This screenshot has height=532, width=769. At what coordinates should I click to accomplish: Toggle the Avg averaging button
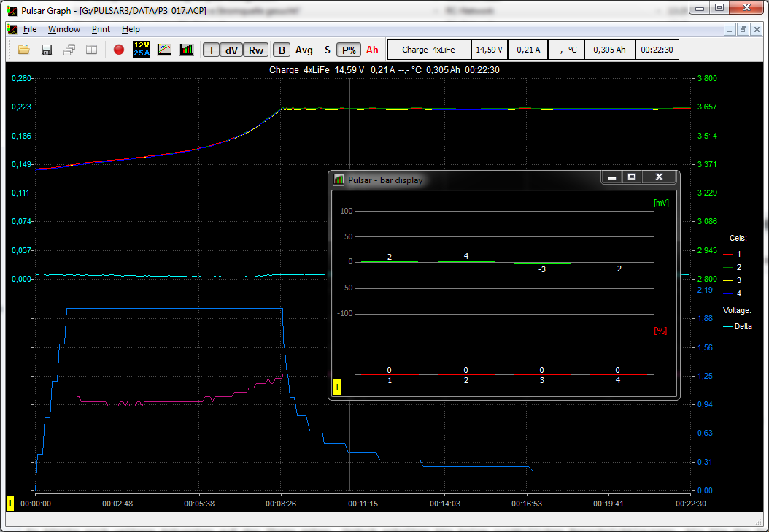pyautogui.click(x=304, y=50)
